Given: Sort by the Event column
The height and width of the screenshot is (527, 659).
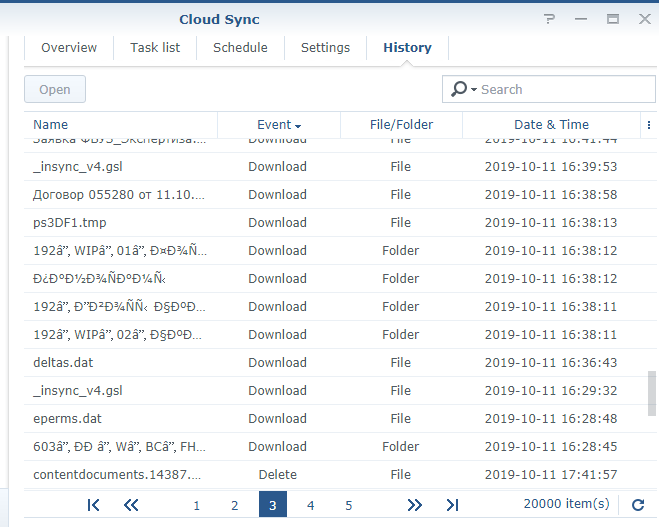Looking at the screenshot, I should click(279, 125).
